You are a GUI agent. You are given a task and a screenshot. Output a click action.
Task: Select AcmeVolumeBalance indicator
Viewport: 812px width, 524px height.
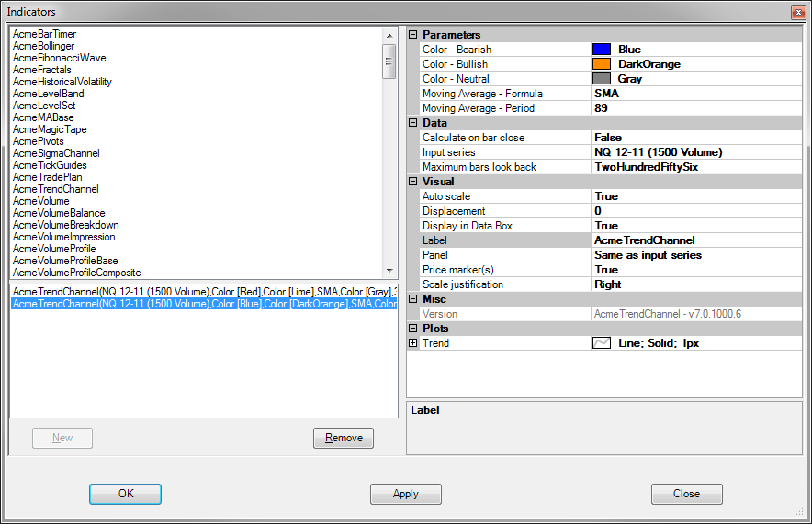click(x=59, y=213)
